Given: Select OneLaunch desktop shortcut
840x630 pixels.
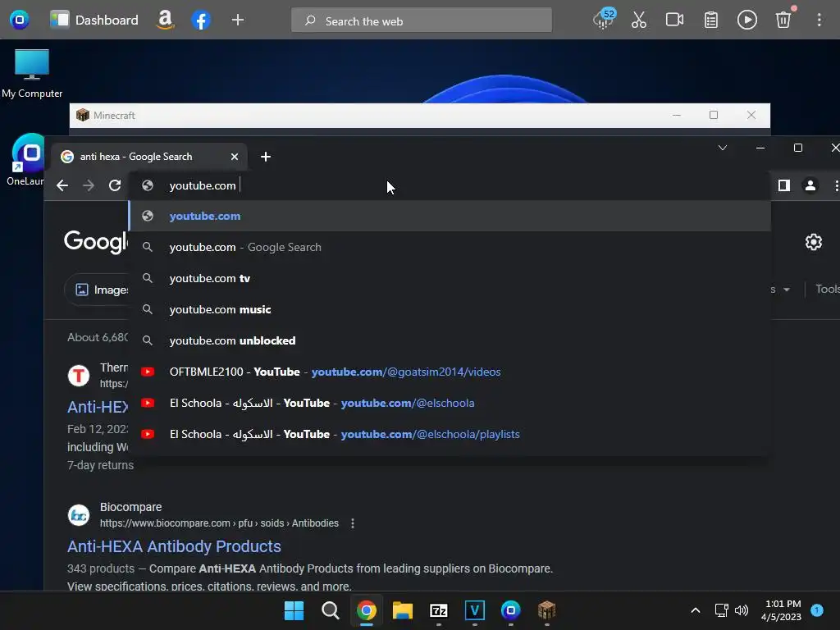Looking at the screenshot, I should click(x=25, y=160).
